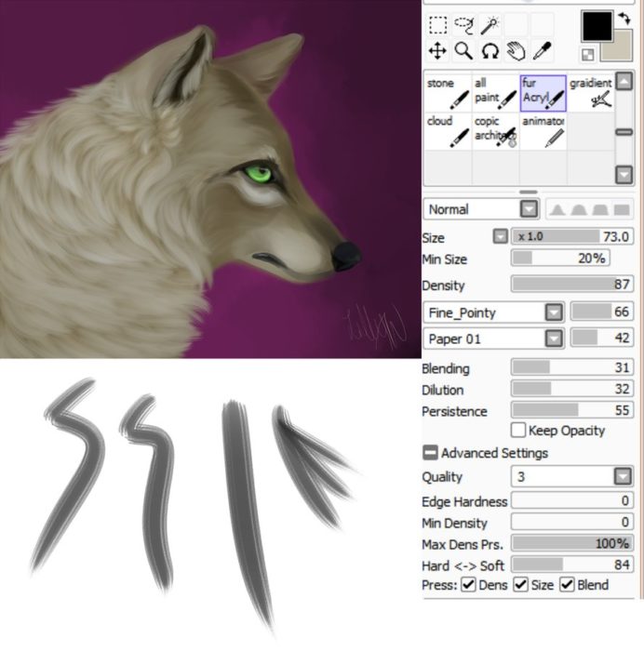
Task: Adjust the Persistence slider
Action: coord(572,410)
